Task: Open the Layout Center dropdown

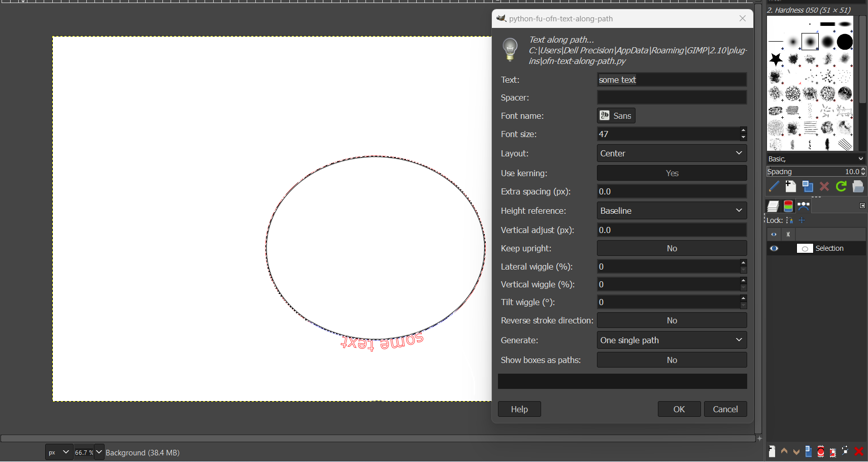Action: click(x=672, y=153)
